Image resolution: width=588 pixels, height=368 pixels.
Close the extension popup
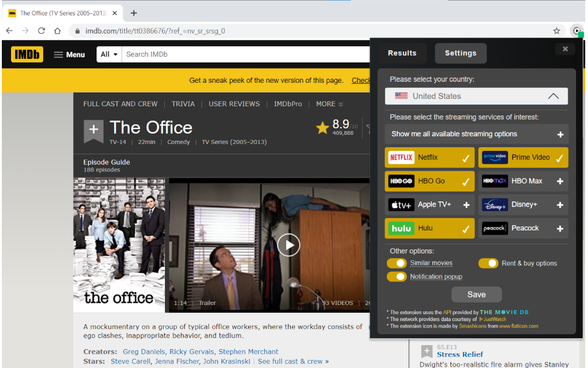[565, 49]
